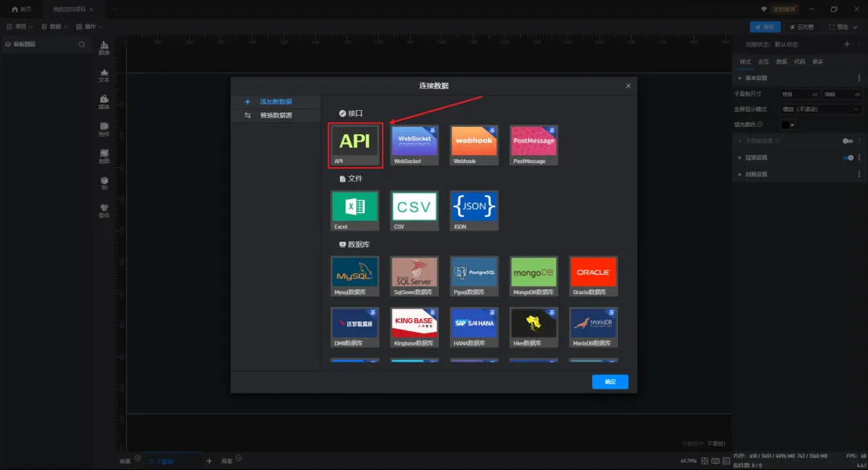Expand the disabled 子看板 section
The width and height of the screenshot is (868, 470).
click(x=740, y=141)
